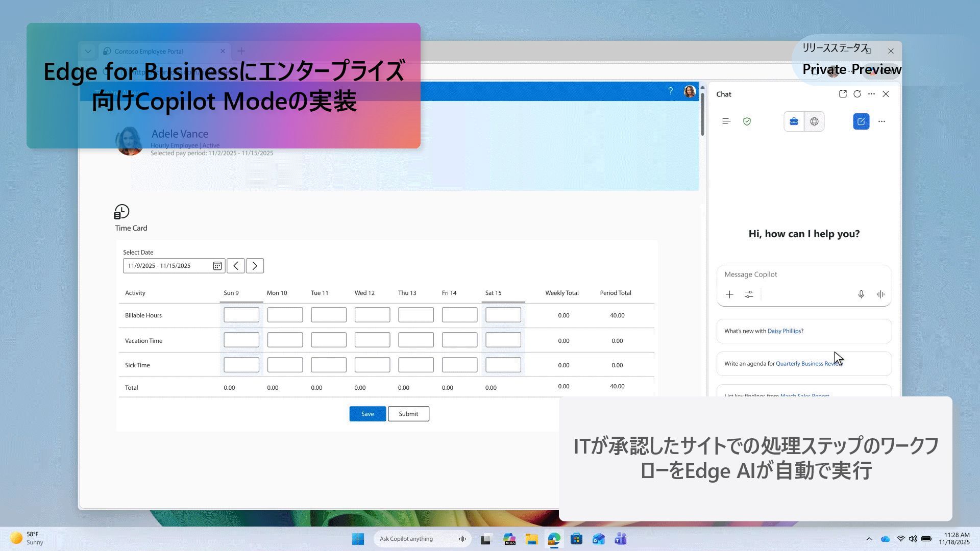Open the Copilot chat settings sliders icon

pos(749,294)
